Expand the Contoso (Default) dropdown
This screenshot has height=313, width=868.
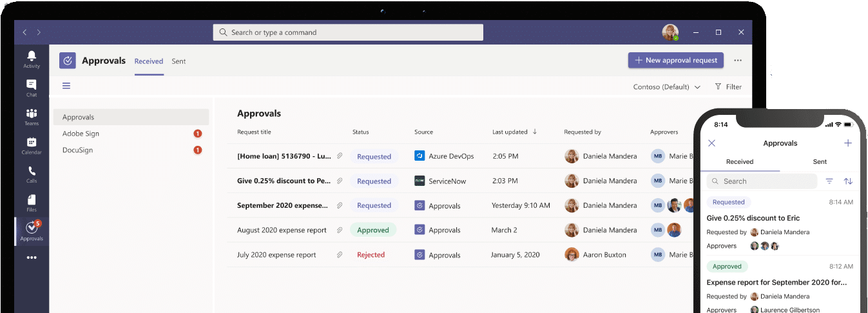(666, 86)
